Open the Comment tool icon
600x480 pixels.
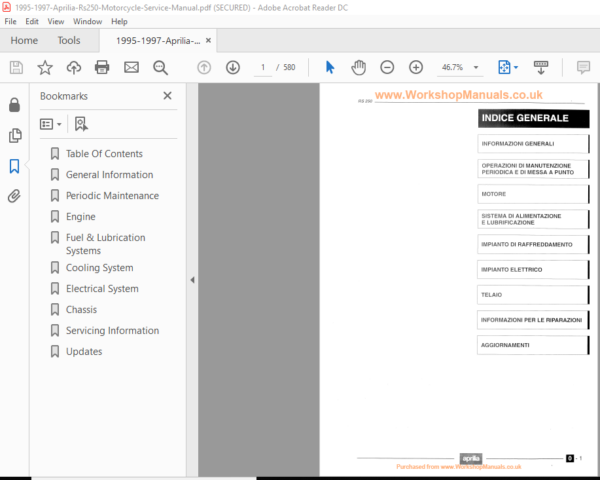click(583, 68)
